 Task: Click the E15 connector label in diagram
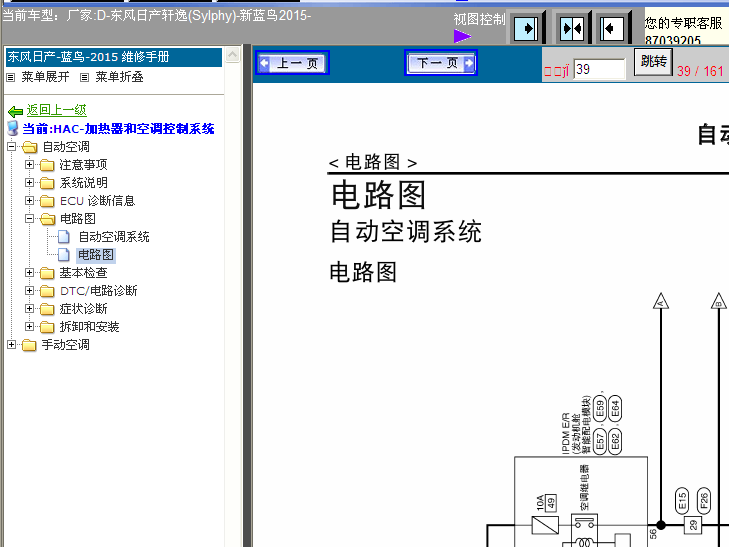click(682, 501)
